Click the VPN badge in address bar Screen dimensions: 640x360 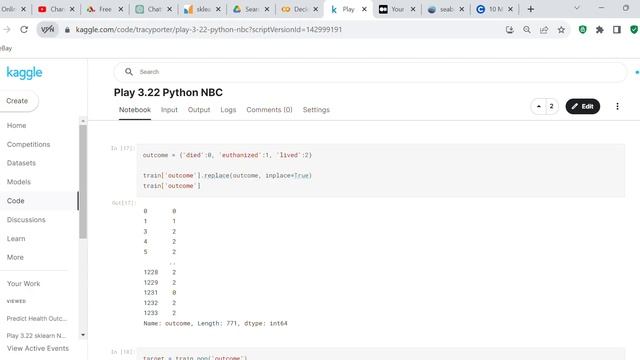click(47, 29)
